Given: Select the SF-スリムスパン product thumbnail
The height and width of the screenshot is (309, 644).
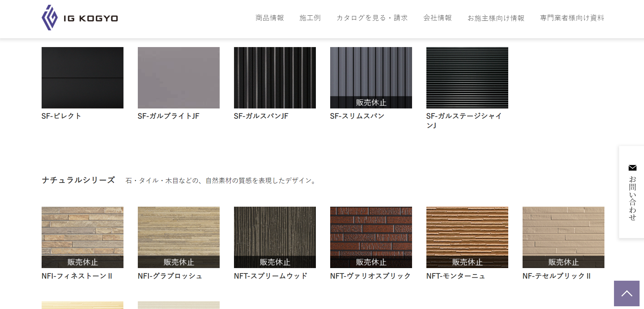Looking at the screenshot, I should tap(371, 78).
